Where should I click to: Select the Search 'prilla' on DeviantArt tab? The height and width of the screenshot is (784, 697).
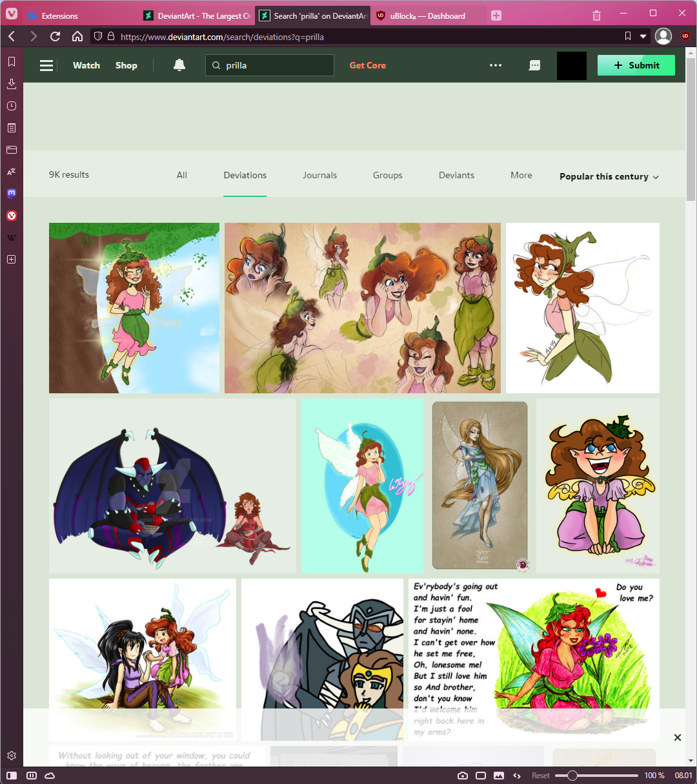tap(312, 15)
